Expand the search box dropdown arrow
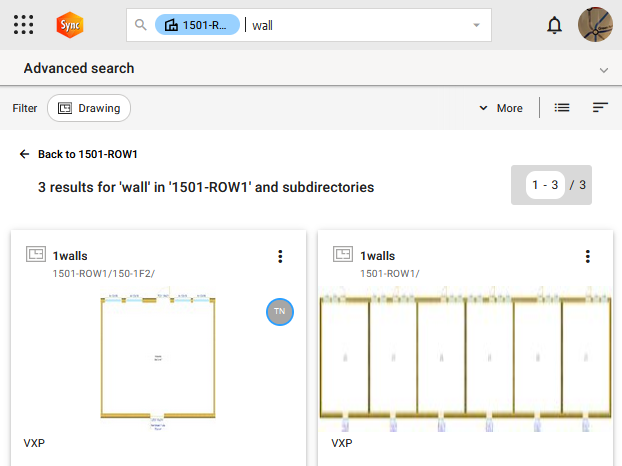Screen dimensions: 622x466 coord(476,25)
